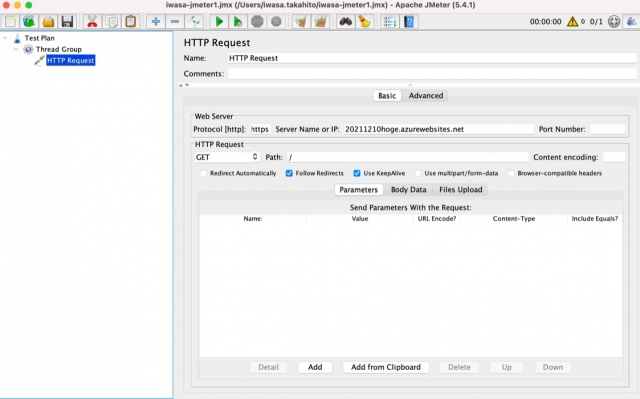The image size is (640, 399).
Task: Select the HTTP Request tree node
Action: (71, 60)
